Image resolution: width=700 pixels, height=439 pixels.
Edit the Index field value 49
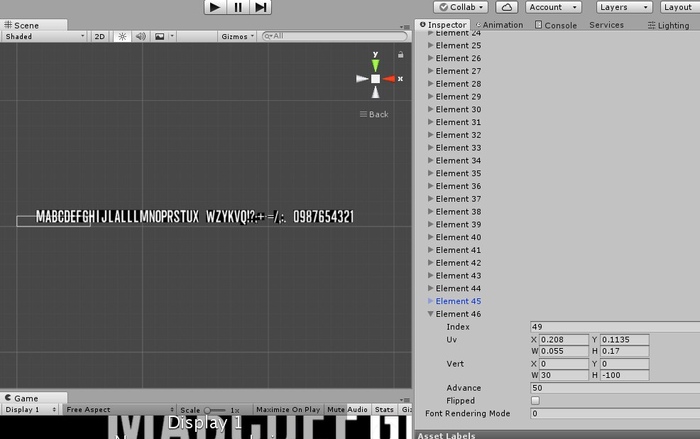click(x=615, y=327)
